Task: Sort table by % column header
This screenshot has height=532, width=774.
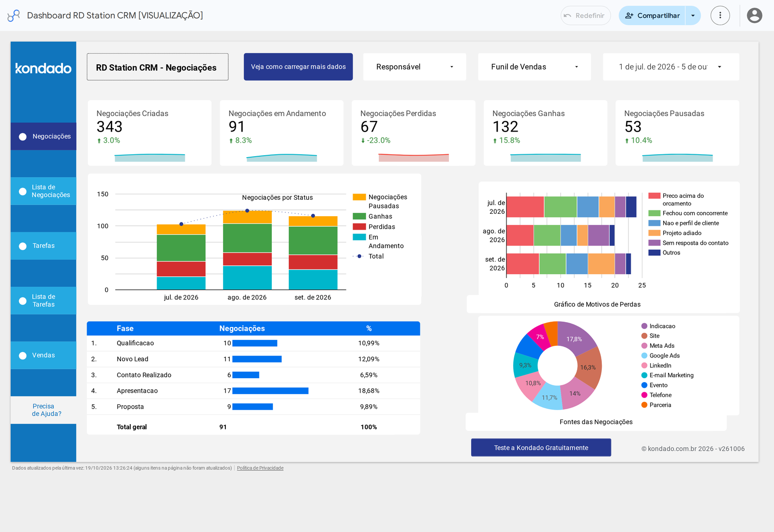Action: coord(369,328)
